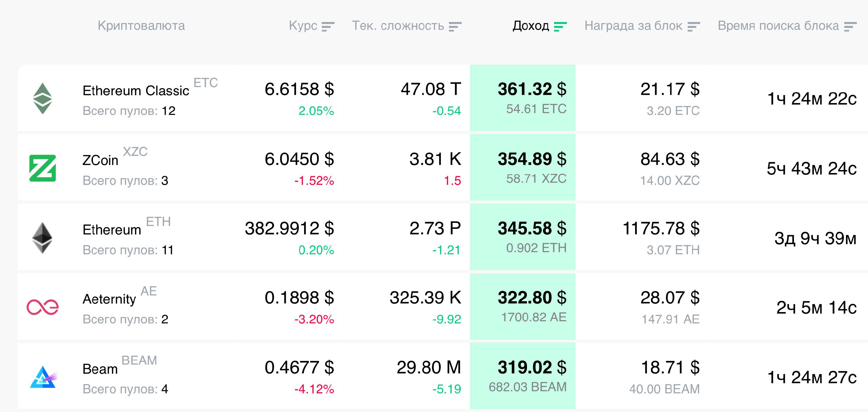Sort table by Доход column header
This screenshot has height=412, width=868.
pos(531,26)
